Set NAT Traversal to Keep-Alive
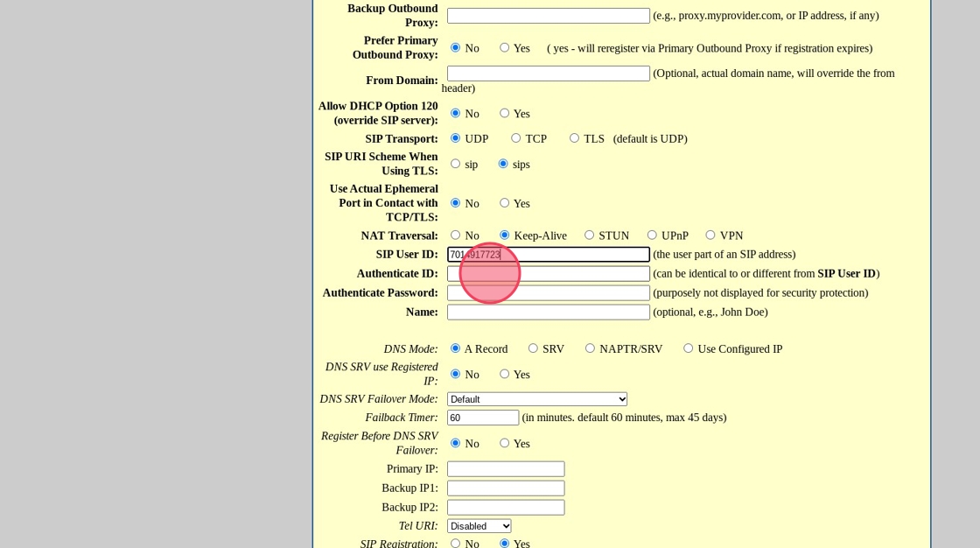The image size is (980, 548). pyautogui.click(x=504, y=235)
